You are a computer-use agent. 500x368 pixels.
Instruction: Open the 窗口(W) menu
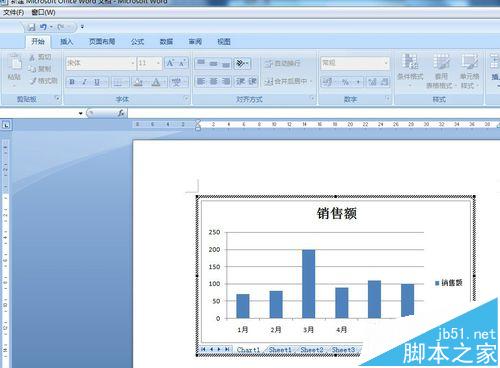(43, 12)
